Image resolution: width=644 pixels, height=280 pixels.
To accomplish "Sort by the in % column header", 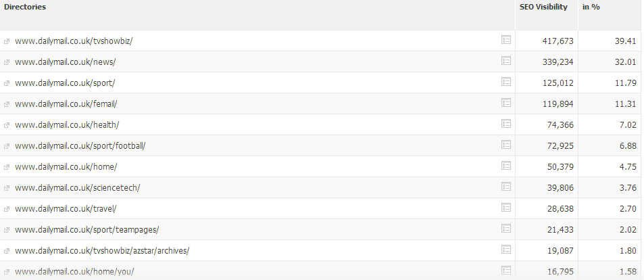I will click(x=591, y=7).
